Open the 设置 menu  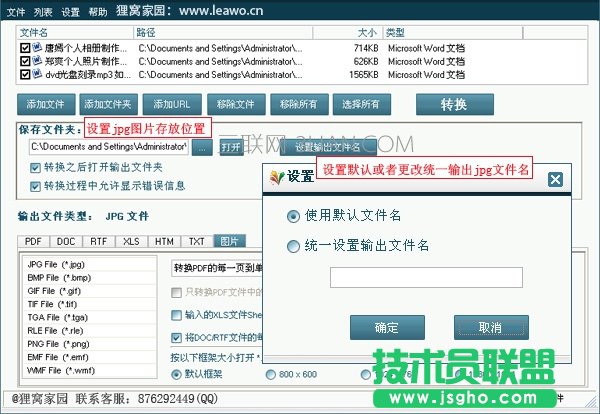pos(70,12)
